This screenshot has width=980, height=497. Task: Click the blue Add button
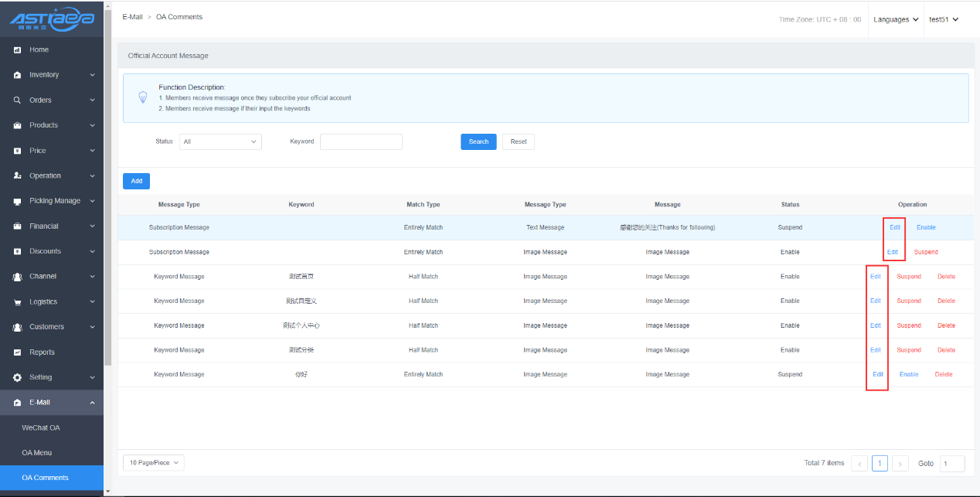[136, 181]
